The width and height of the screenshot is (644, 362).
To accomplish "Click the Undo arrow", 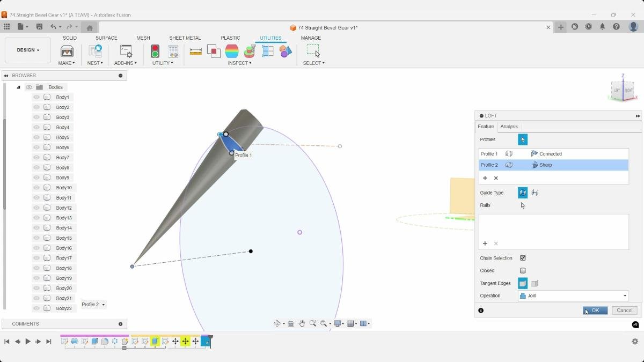I will [53, 27].
